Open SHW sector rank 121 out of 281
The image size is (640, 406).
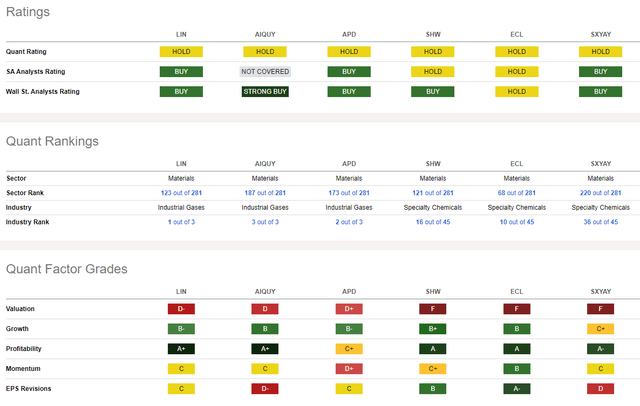point(433,193)
